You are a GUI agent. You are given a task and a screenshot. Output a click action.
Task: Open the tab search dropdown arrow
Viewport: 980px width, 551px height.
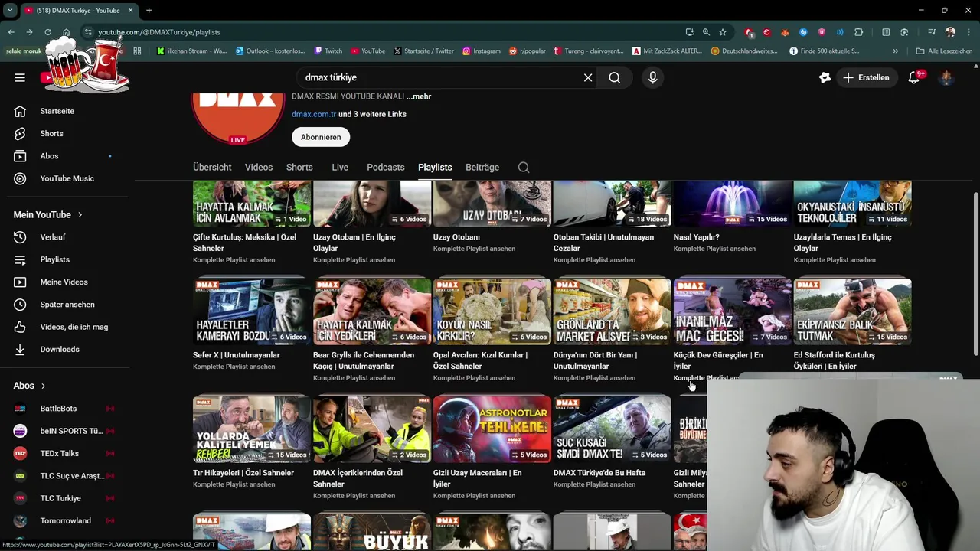(x=10, y=11)
